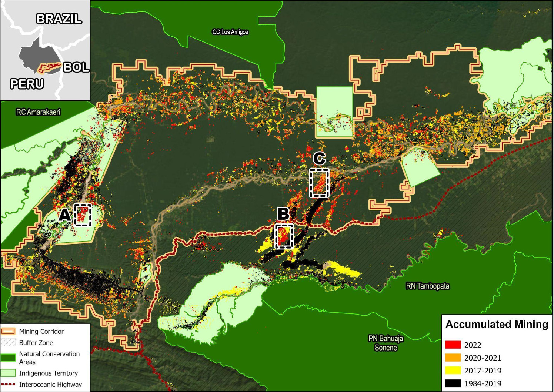This screenshot has width=554, height=392.
Task: Click the Mining Corridor legend symbol
Action: point(8,331)
